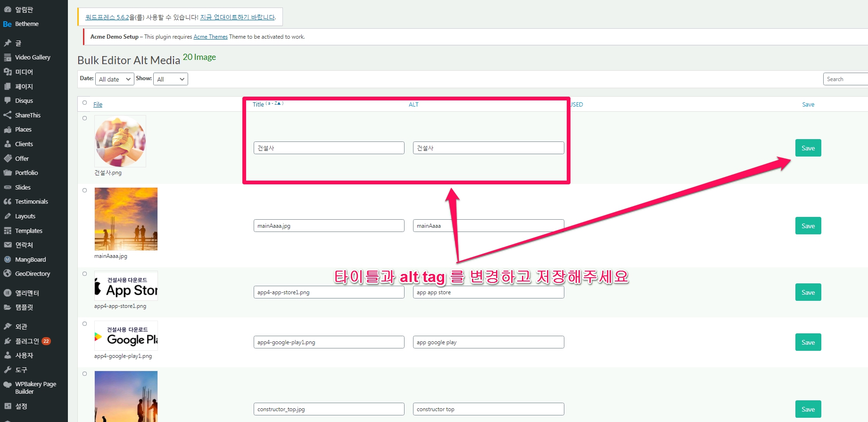This screenshot has height=422, width=868.
Task: Open the All date dropdown
Action: point(115,79)
